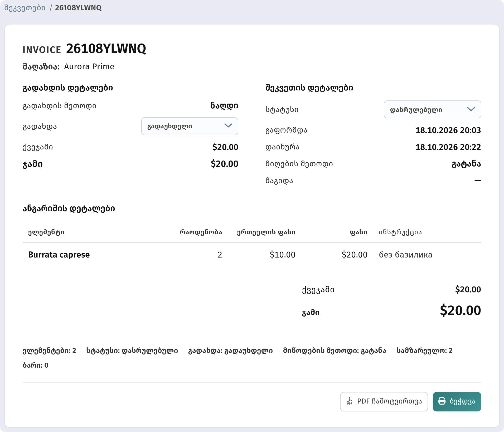Click invoice number 26108YLWNQ heading
The image size is (504, 432).
point(106,48)
